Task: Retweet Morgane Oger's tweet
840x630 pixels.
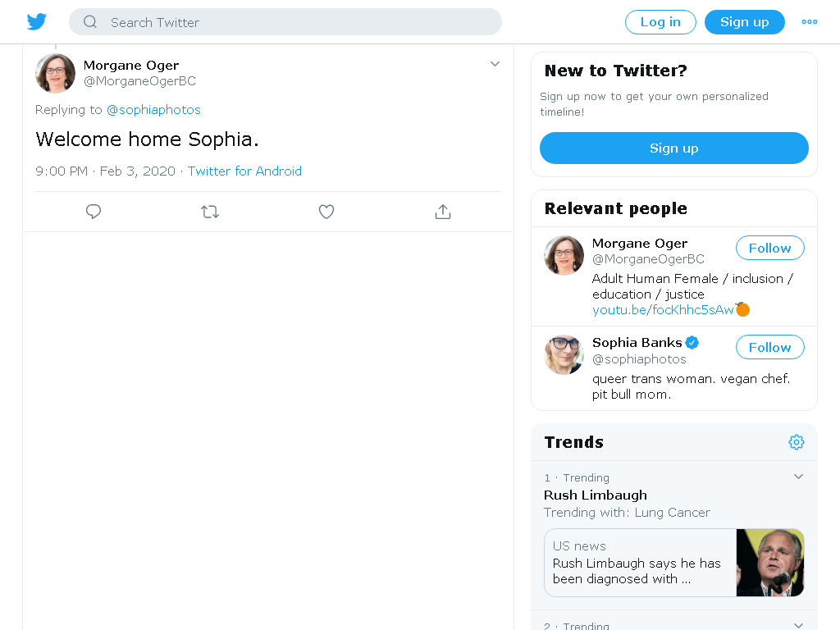Action: click(x=210, y=212)
